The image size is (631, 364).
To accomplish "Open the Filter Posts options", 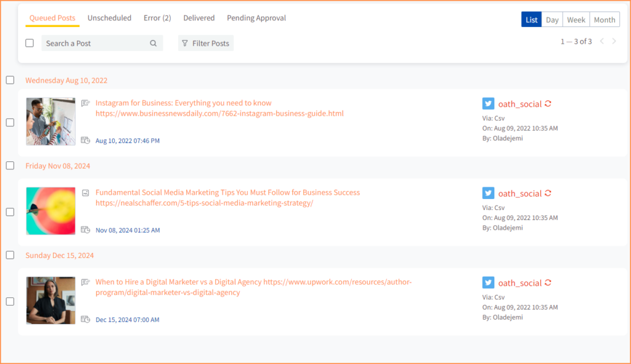I will (206, 43).
